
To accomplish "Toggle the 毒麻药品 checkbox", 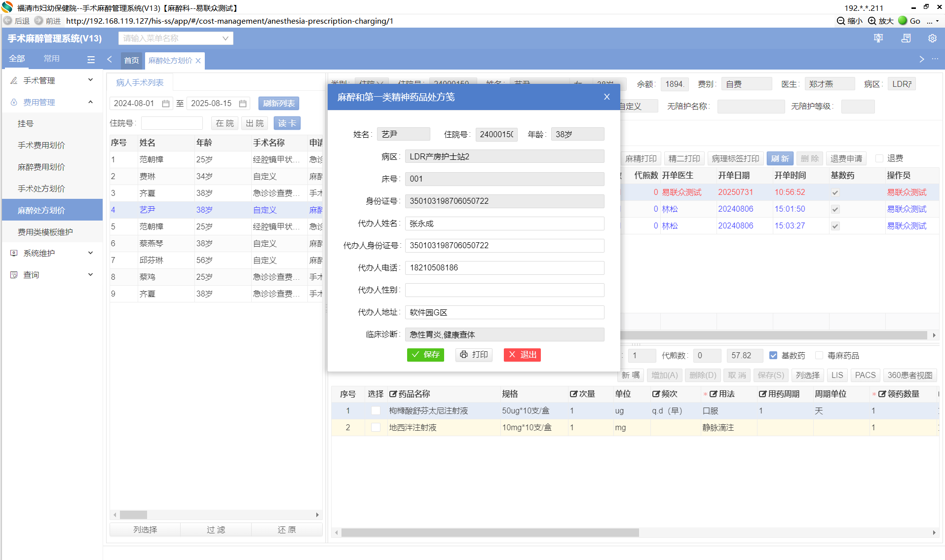I will [819, 355].
